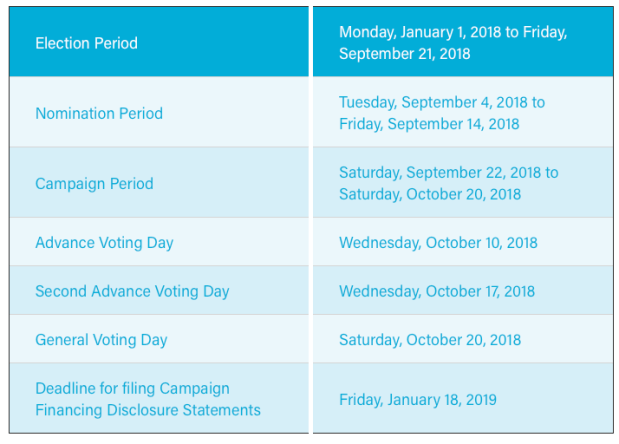Click the General Voting Day date value
The height and width of the screenshot is (444, 619).
coord(429,340)
